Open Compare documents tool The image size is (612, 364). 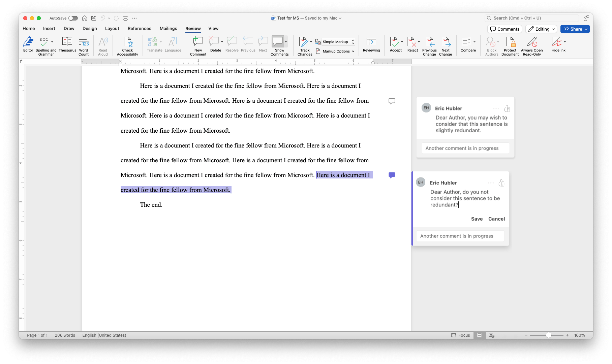(x=467, y=44)
